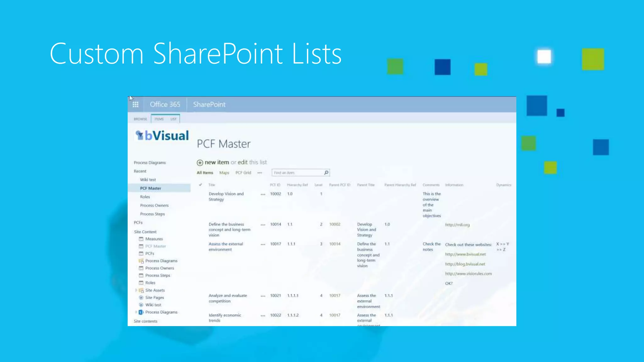Open the Develop Vision and Strategy item

226,197
